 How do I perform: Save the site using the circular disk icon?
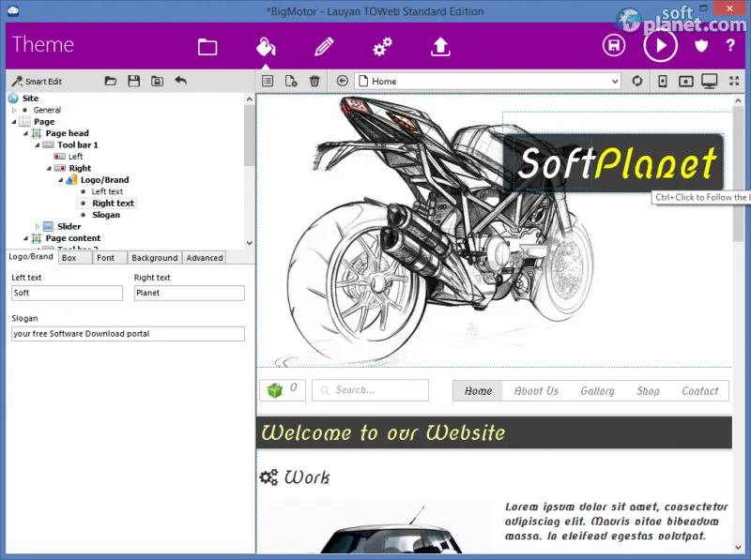click(614, 45)
